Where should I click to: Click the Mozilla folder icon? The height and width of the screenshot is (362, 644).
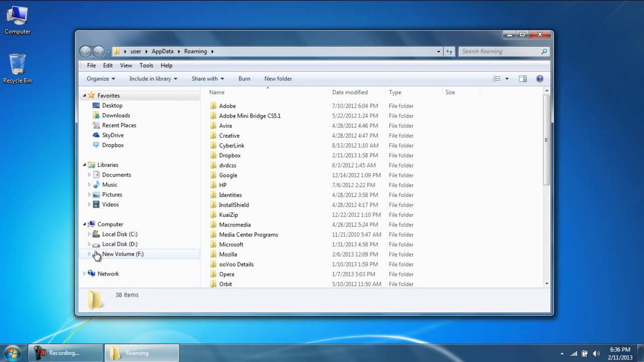[x=213, y=254]
